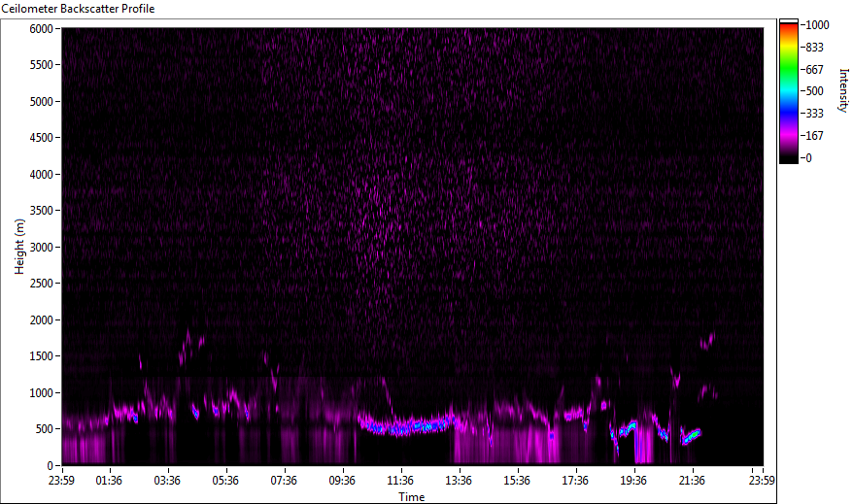853x504 pixels.
Task: Select the 1000 label on intensity scale
Action: (x=817, y=25)
